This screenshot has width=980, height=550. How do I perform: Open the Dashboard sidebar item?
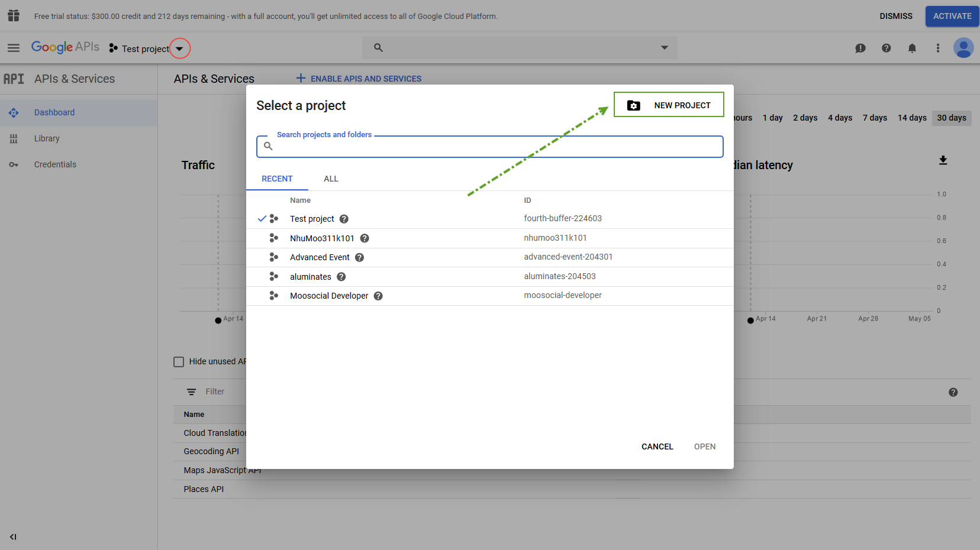pos(79,112)
